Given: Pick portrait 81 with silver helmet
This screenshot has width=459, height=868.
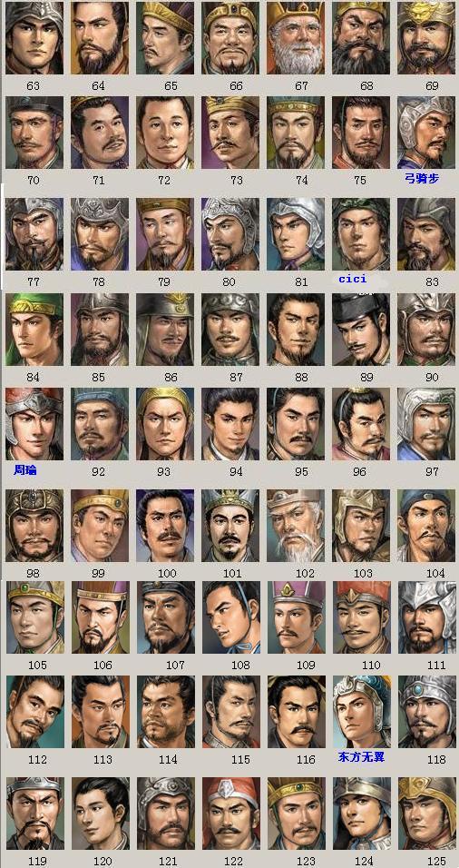Looking at the screenshot, I should pyautogui.click(x=296, y=234).
